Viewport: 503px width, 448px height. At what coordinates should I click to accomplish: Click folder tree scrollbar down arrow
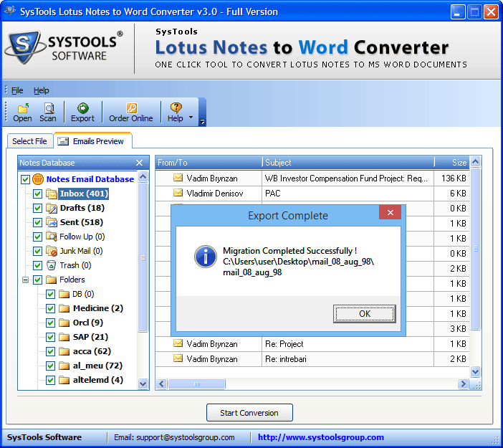tap(143, 383)
